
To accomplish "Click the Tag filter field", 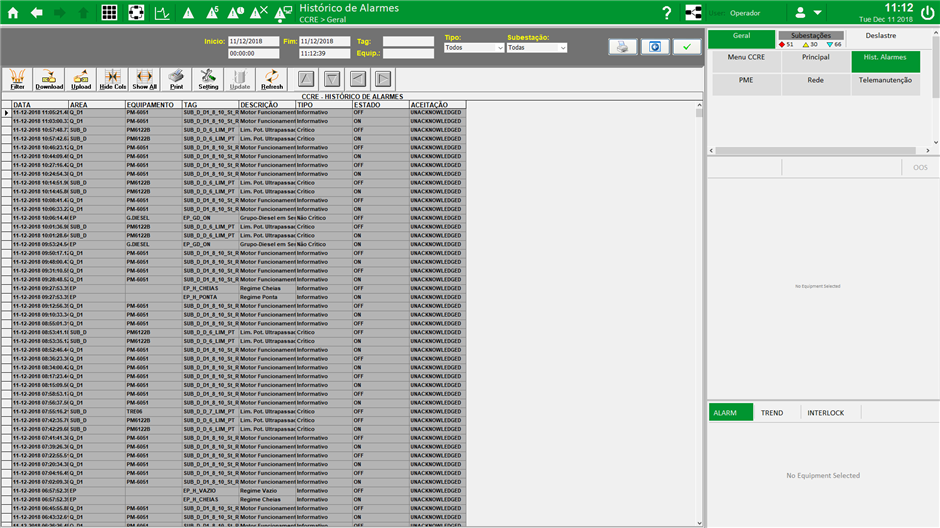I will point(408,41).
